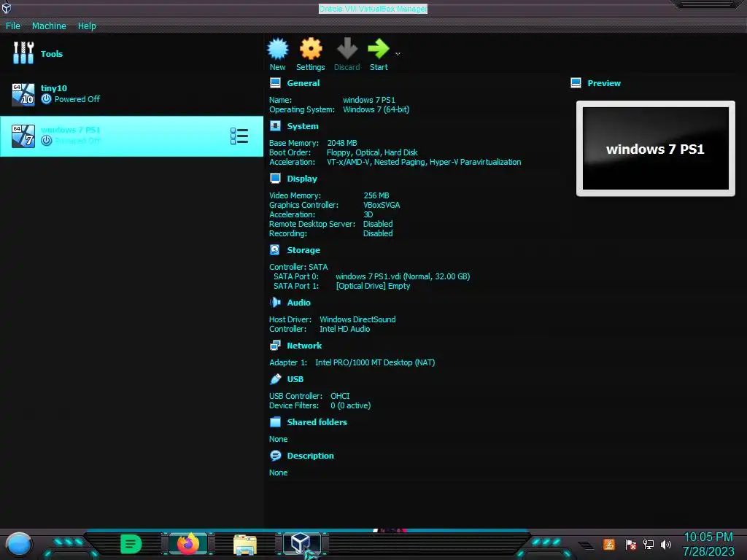
Task: Click the Base Memory value 2048 MB
Action: (342, 143)
